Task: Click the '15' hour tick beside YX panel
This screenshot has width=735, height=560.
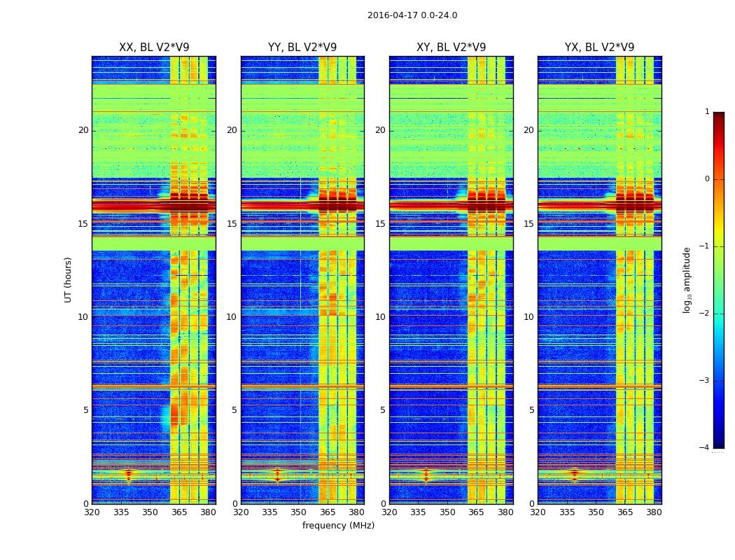Action: click(x=528, y=223)
